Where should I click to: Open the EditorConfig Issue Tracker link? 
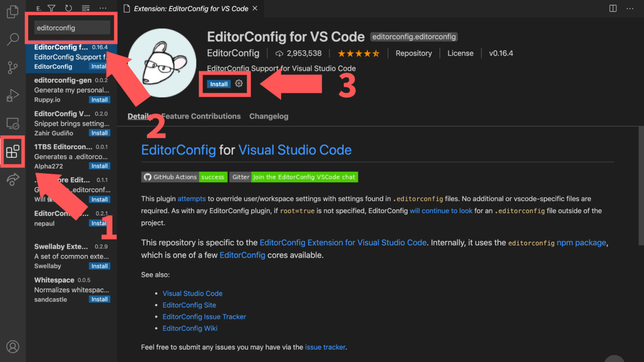coord(204,317)
